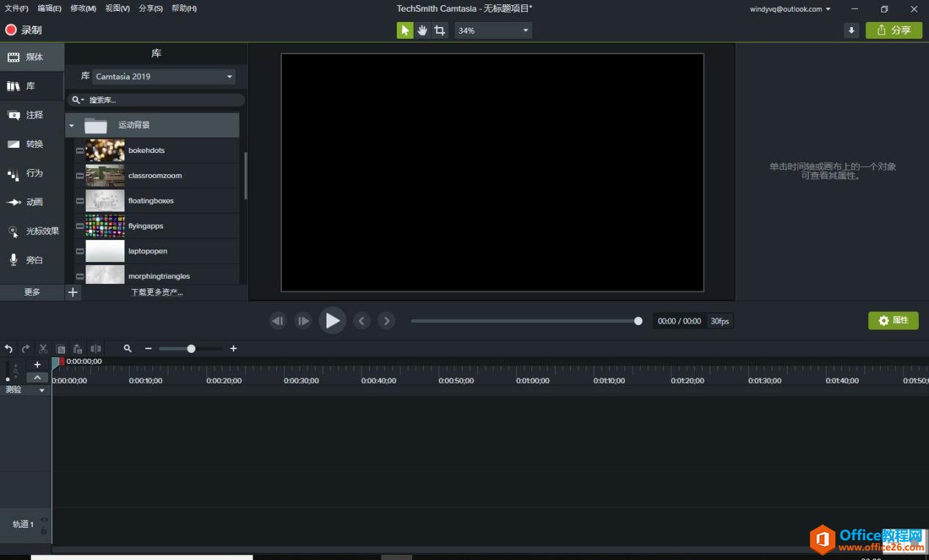The image size is (929, 560).
Task: Open the Camtasia 2019 library dropdown
Action: coord(164,76)
